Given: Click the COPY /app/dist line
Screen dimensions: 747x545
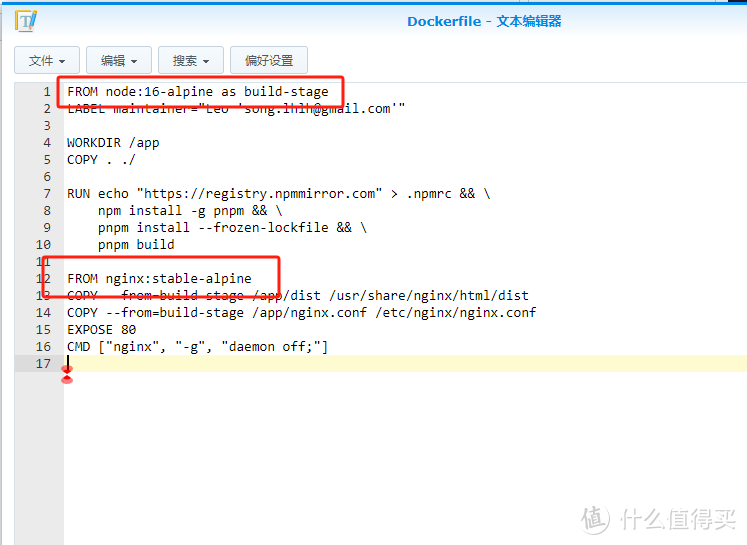Looking at the screenshot, I should 298,296.
